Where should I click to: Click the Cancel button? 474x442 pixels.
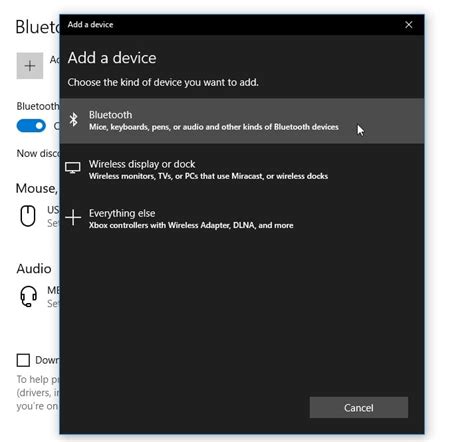pos(359,407)
